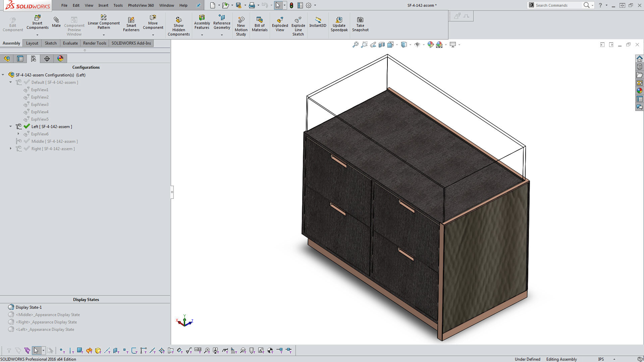Switch to Render Tools tab
The image size is (644, 362).
(95, 43)
